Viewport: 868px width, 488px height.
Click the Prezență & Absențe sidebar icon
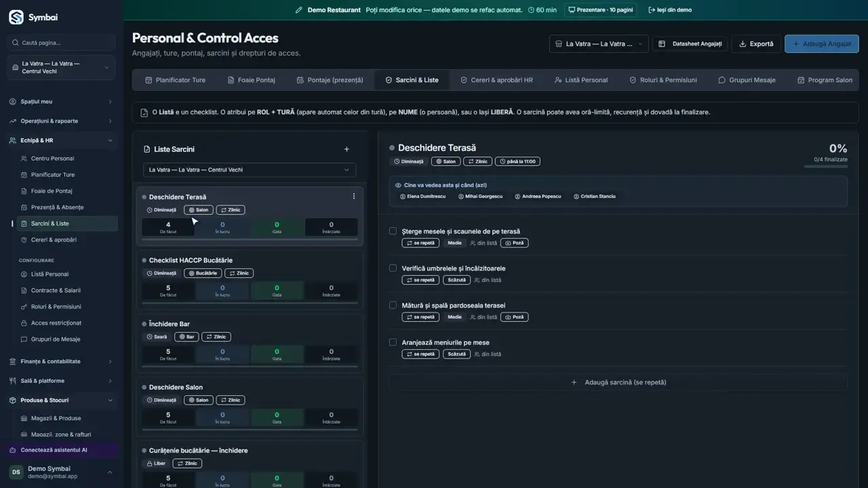[24, 207]
